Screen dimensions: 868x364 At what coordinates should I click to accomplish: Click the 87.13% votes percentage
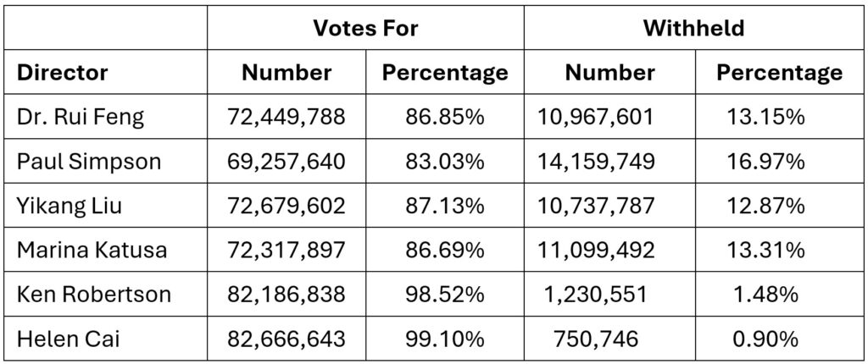pyautogui.click(x=445, y=206)
